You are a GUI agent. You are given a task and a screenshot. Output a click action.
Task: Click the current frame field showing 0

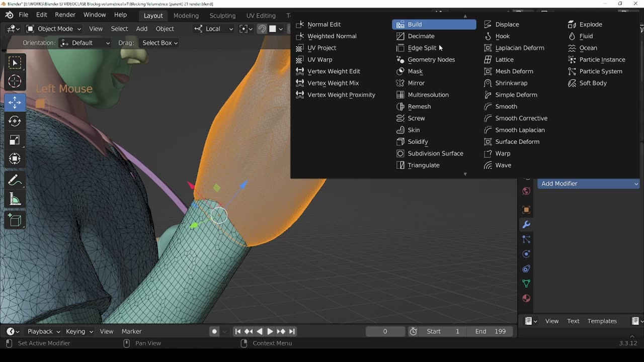(385, 331)
